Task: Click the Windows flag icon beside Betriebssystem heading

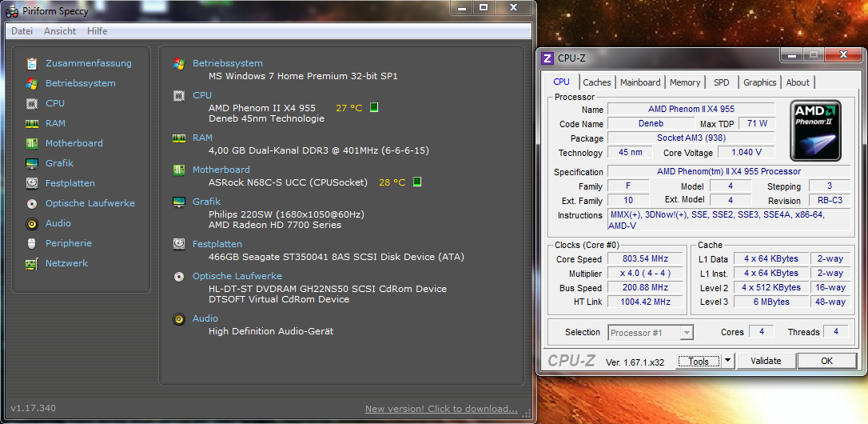Action: (x=179, y=63)
